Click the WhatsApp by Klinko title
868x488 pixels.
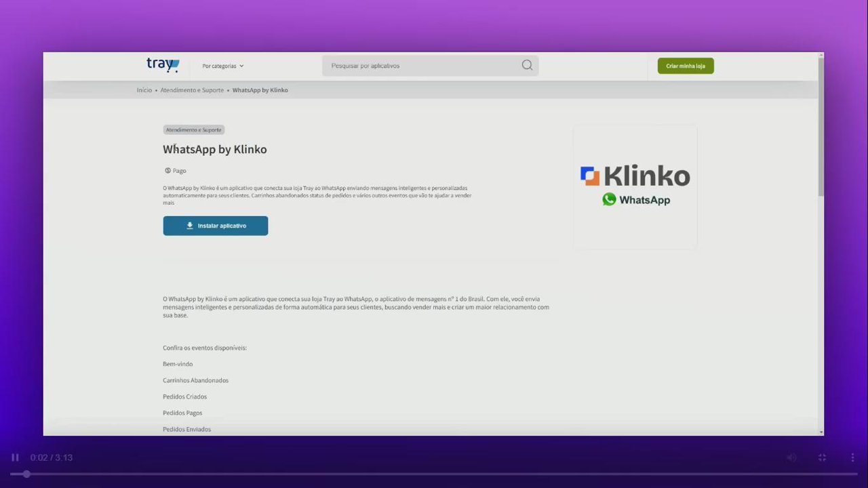click(214, 149)
